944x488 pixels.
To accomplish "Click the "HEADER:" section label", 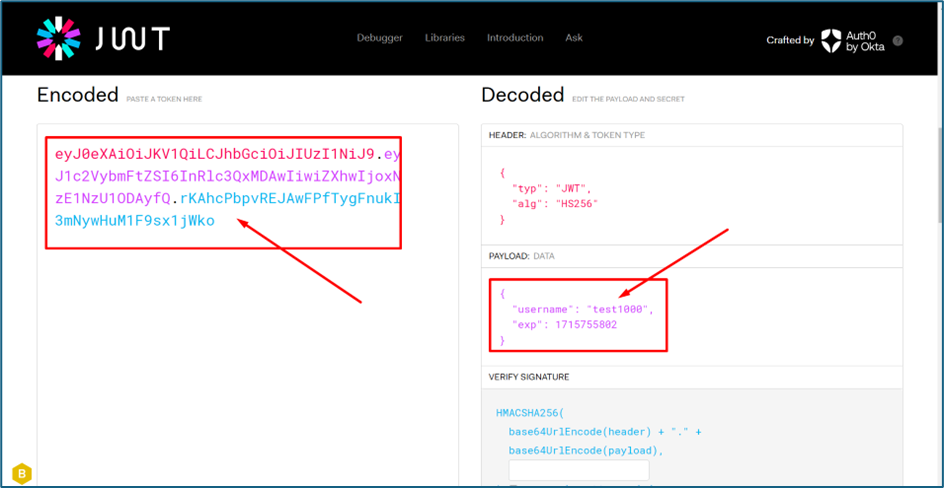I will point(508,135).
